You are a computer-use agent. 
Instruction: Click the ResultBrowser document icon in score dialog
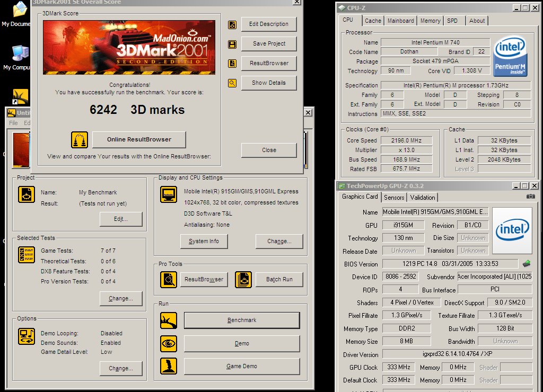point(232,64)
